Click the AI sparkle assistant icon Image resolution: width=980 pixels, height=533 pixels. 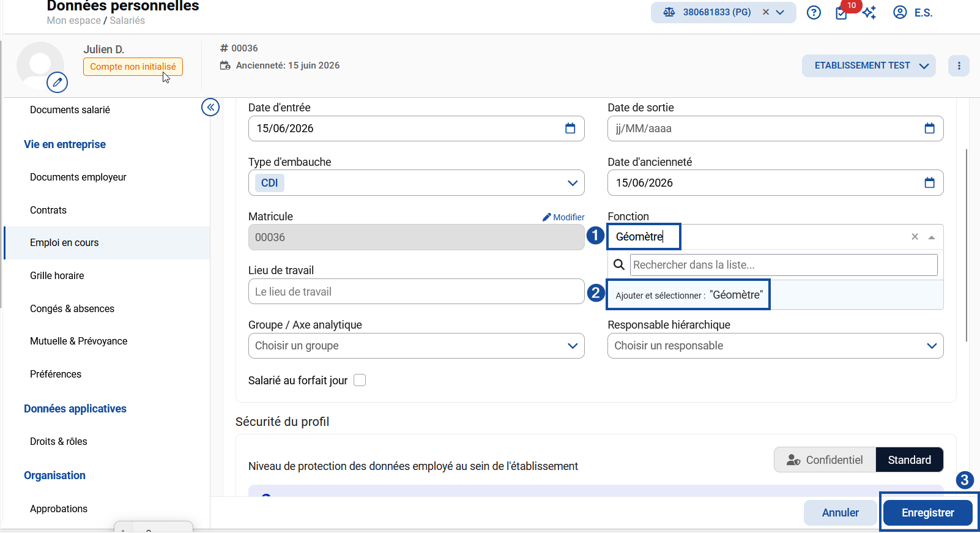click(x=869, y=12)
